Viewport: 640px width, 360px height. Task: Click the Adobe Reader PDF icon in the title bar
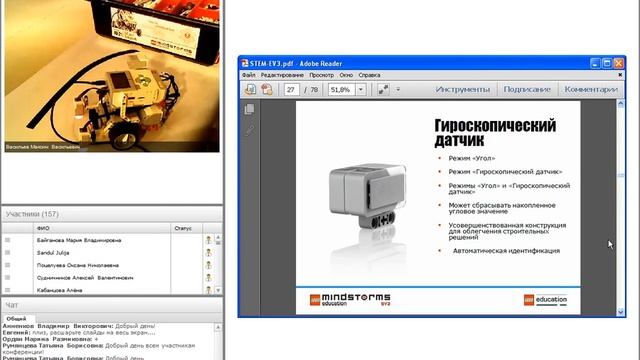tap(244, 63)
